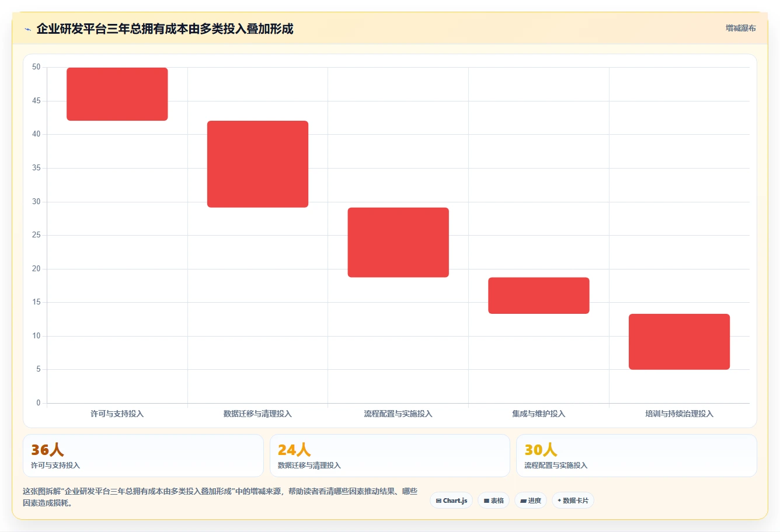This screenshot has width=780, height=532.
Task: Click the description paragraph starting 这张图拆解
Action: pyautogui.click(x=220, y=497)
